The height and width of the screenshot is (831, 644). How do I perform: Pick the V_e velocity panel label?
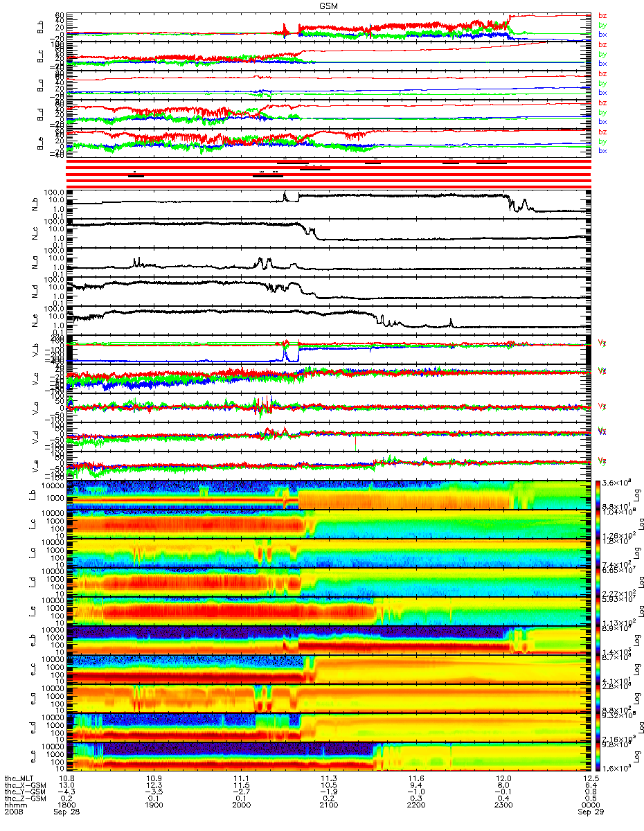coord(34,466)
